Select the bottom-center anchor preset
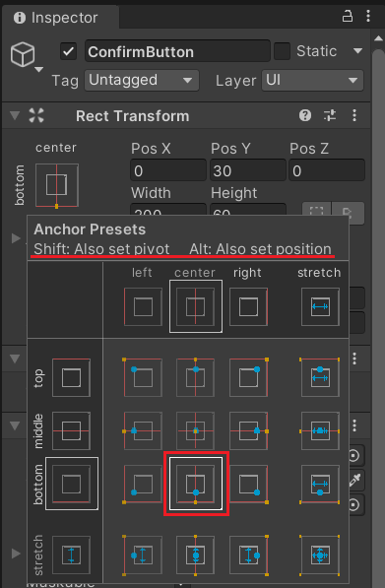 pyautogui.click(x=195, y=485)
